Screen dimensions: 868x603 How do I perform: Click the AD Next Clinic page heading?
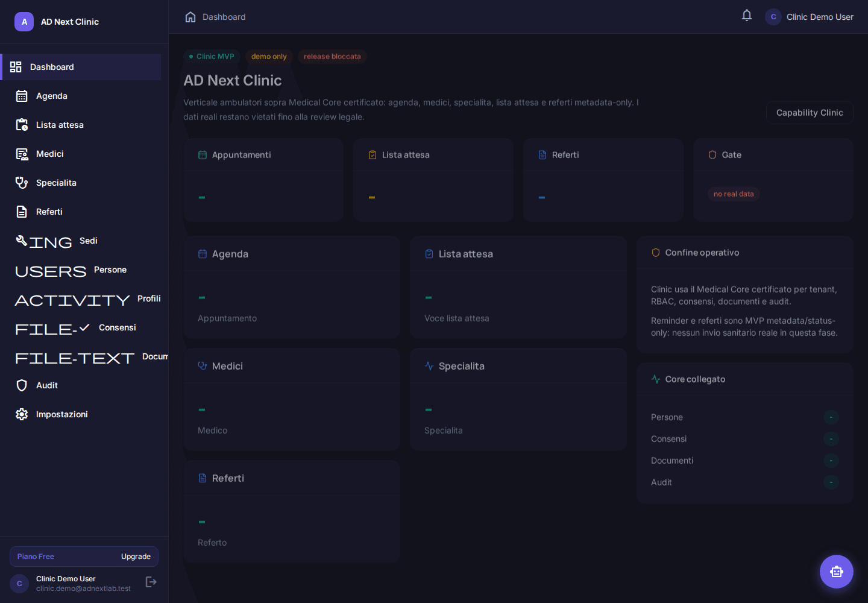pyautogui.click(x=233, y=80)
